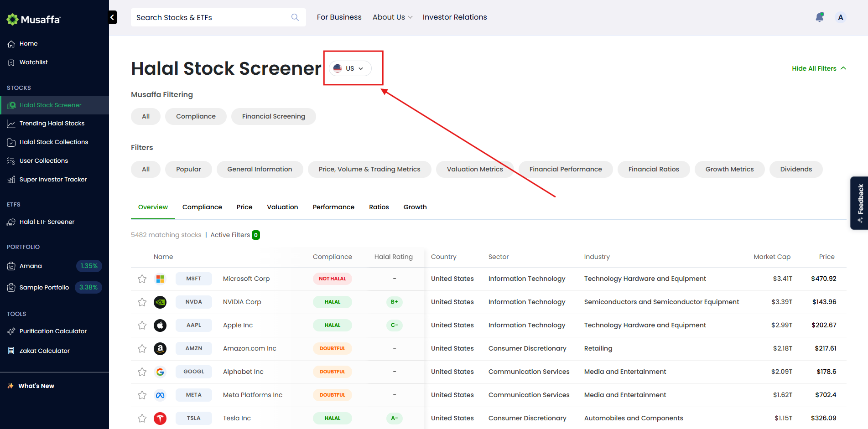Select the Overview tab
The image size is (868, 429).
(153, 207)
